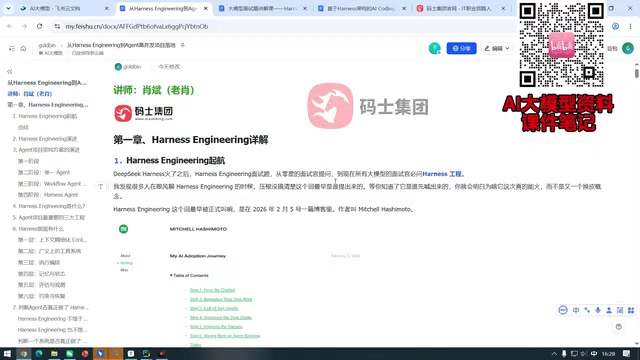This screenshot has width=640, height=360.
Task: Click the IME punctuation toggle icon
Action: [x=587, y=310]
